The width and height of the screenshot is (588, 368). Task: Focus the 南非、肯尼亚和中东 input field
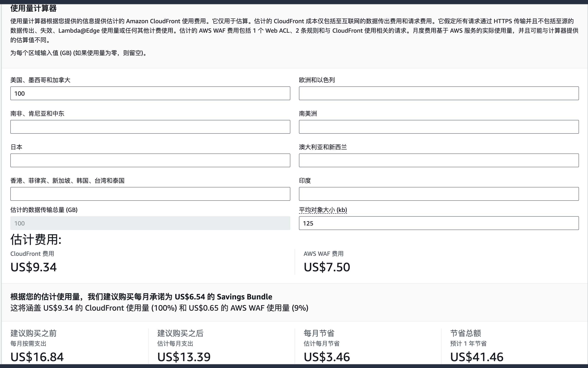click(150, 127)
